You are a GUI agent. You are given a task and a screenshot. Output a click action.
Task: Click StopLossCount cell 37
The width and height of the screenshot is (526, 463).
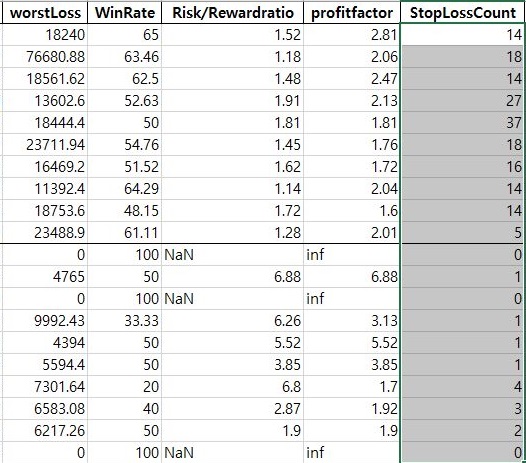[x=463, y=122]
